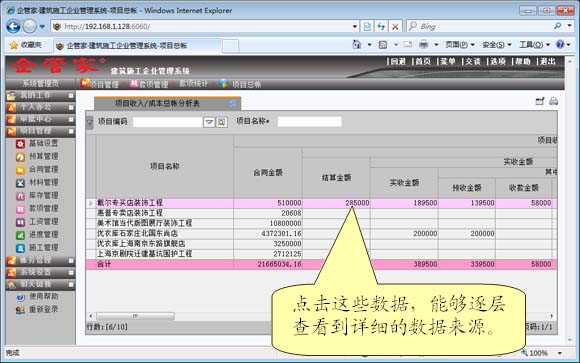Open the 项目编码 dropdown arrow
Viewport: 580px width, 363px height.
point(209,122)
